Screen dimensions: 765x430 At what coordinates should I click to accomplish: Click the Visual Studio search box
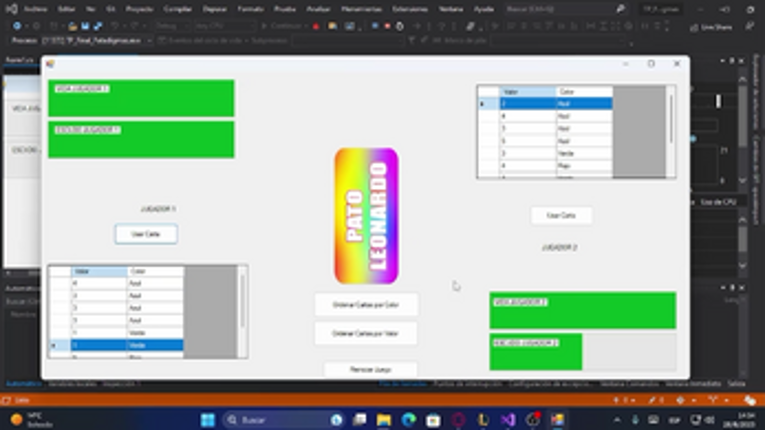pyautogui.click(x=565, y=9)
